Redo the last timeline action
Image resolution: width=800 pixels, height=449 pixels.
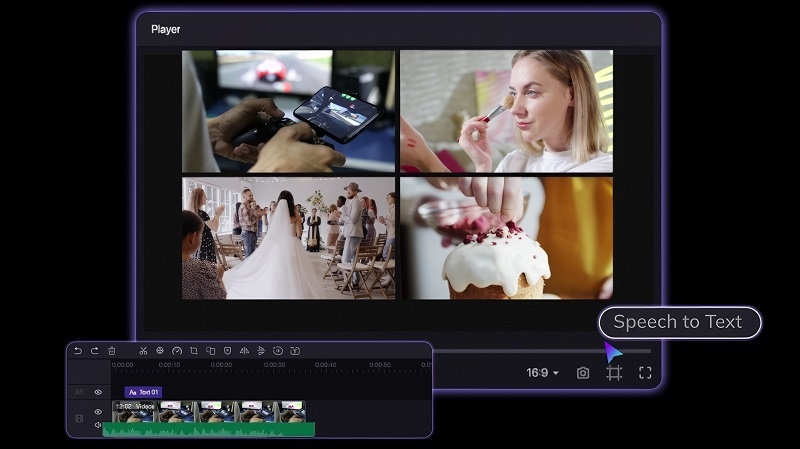(94, 351)
